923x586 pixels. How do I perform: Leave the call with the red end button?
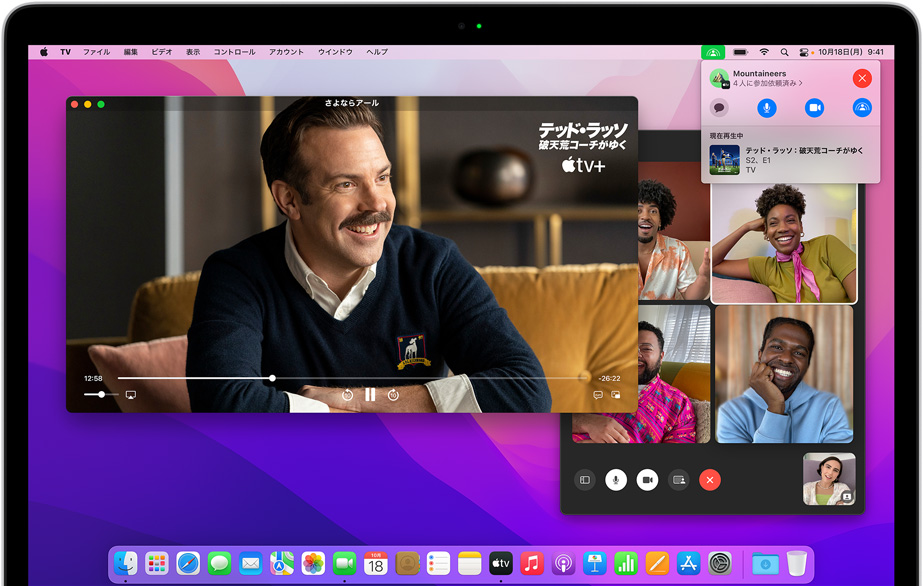[x=709, y=479]
